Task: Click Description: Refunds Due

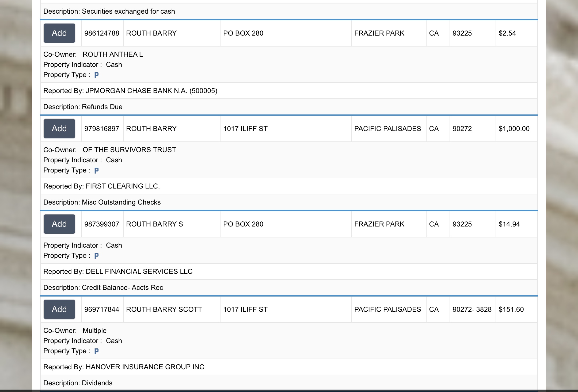Action: pyautogui.click(x=83, y=107)
